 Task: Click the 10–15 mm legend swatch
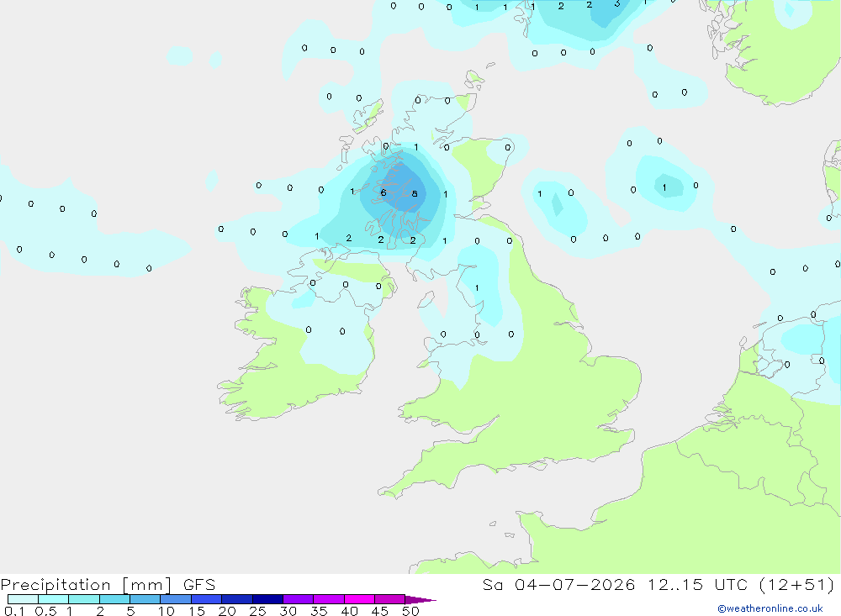pyautogui.click(x=176, y=599)
